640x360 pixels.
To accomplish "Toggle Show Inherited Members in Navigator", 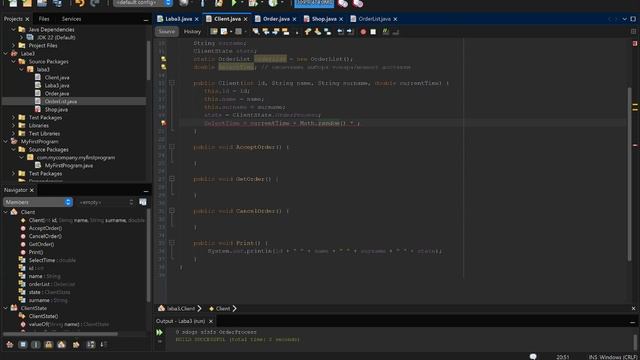I will (10, 344).
